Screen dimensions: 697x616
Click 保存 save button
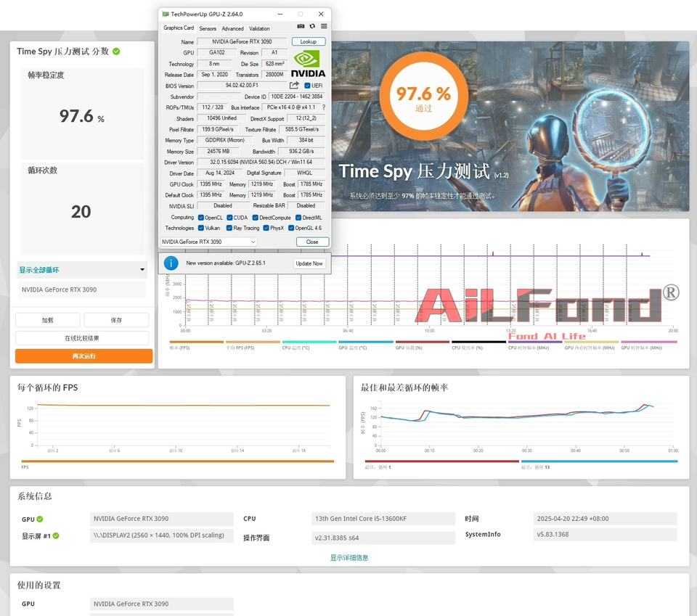point(116,320)
